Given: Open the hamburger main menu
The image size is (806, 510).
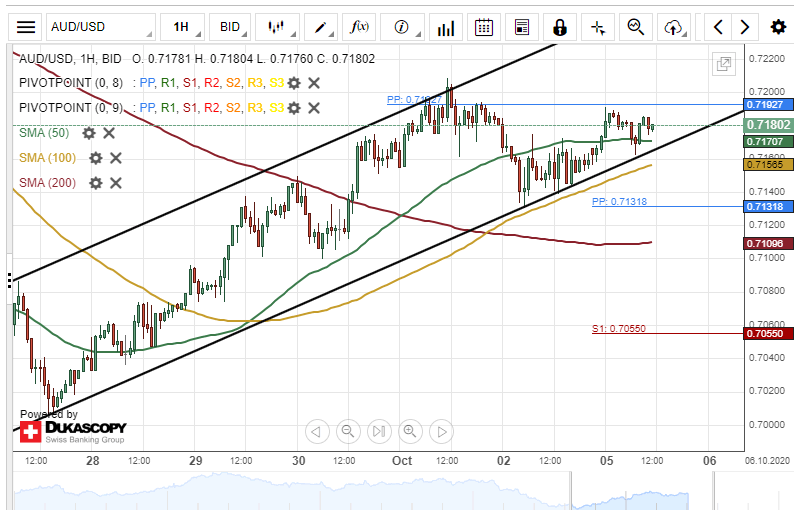Looking at the screenshot, I should coord(26,27).
